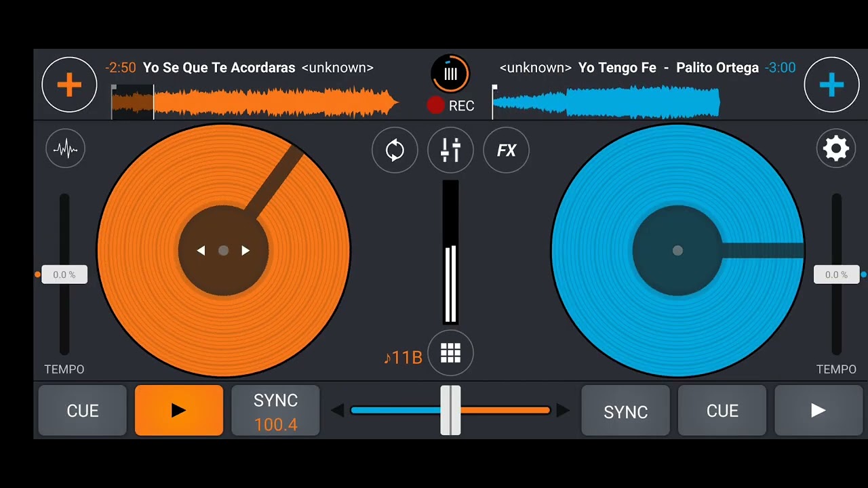The image size is (868, 488).
Task: Open the FX effects panel
Action: click(506, 150)
